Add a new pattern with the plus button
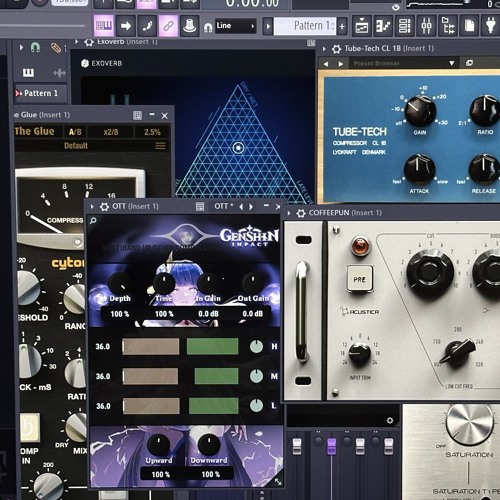Screen dimensions: 500x500 pos(342,26)
